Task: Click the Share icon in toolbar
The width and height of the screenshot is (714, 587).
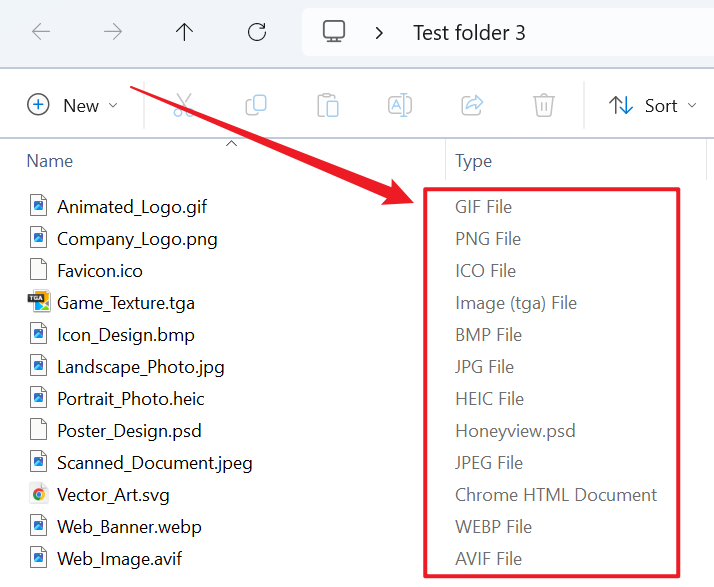Action: click(472, 105)
